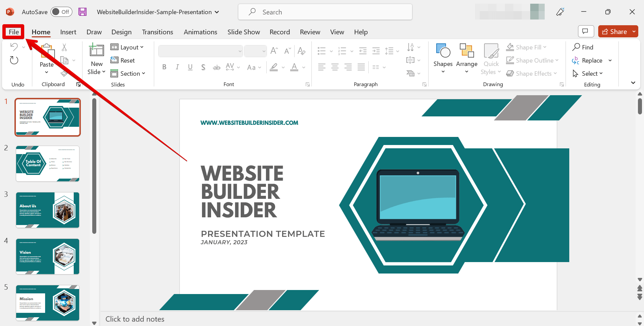Toggle bold formatting
The image size is (644, 326).
pyautogui.click(x=164, y=67)
